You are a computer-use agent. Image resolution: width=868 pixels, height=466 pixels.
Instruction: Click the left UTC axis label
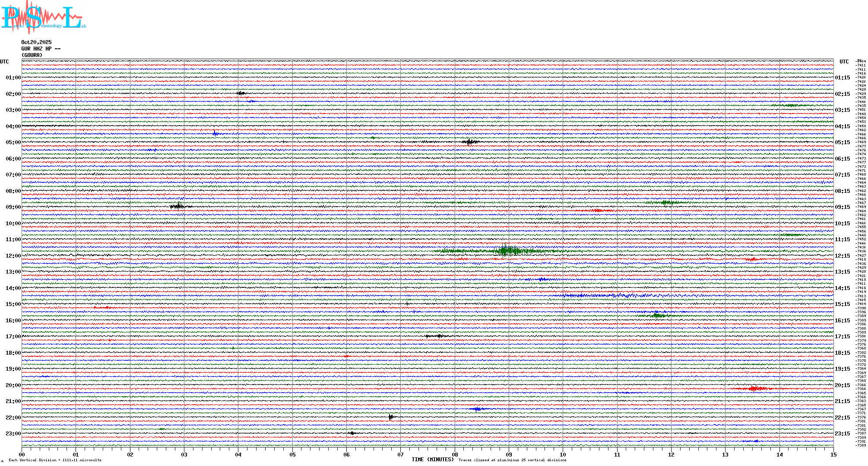[x=4, y=62]
